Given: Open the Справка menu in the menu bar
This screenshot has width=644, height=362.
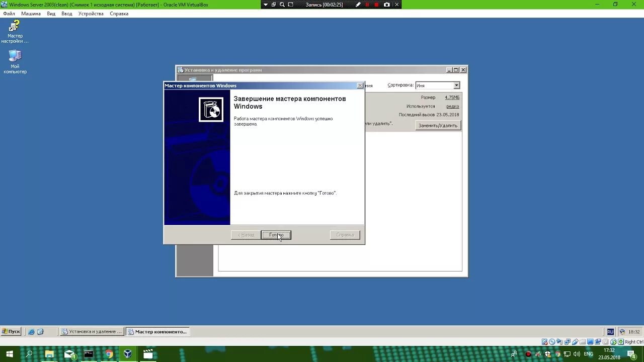Looking at the screenshot, I should [119, 14].
